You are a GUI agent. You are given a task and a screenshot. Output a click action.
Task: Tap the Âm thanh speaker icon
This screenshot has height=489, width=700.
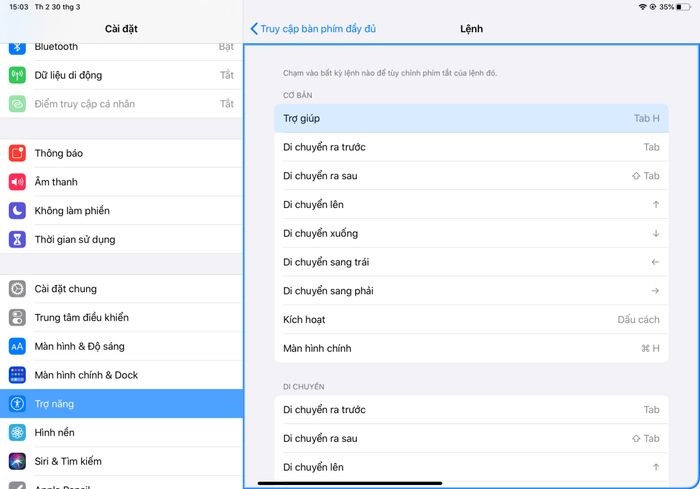pos(17,182)
